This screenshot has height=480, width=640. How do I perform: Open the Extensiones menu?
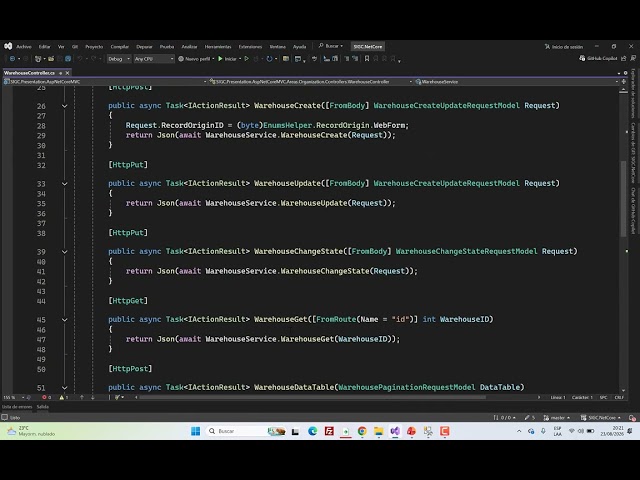[x=250, y=47]
